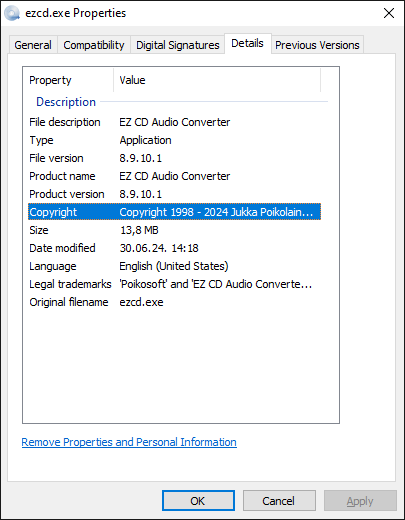Select the Product name row
The width and height of the screenshot is (405, 520).
tap(174, 176)
